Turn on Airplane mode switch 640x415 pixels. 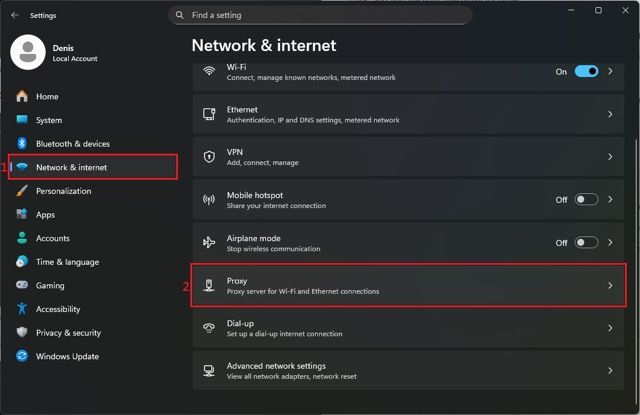(586, 243)
